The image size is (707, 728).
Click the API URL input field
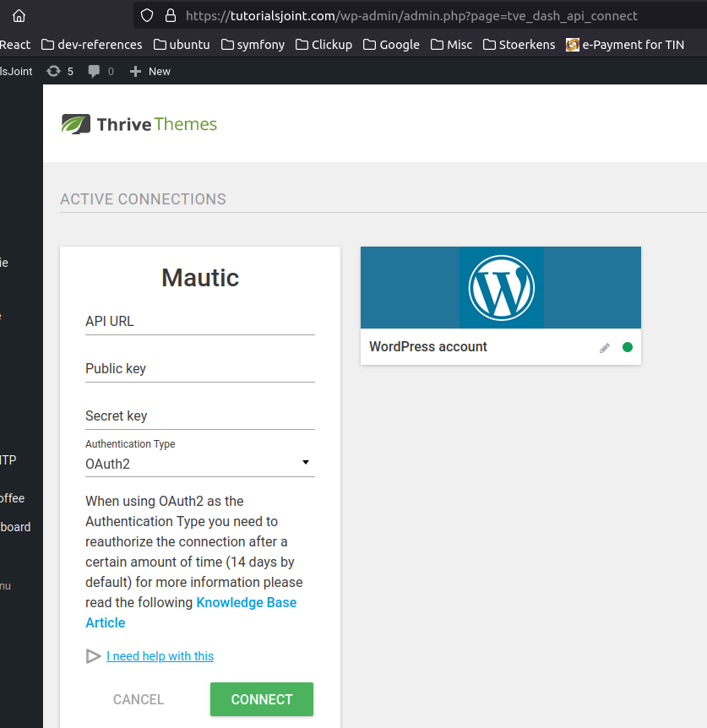click(200, 321)
